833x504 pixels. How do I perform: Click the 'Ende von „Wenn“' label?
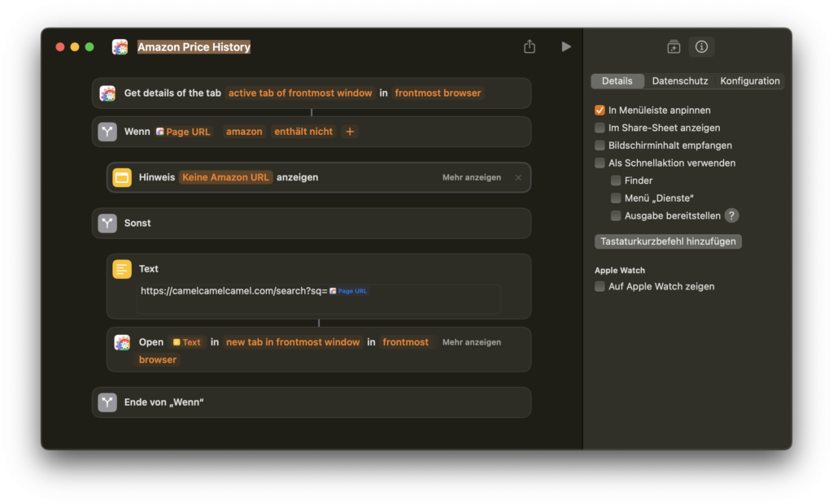[164, 402]
